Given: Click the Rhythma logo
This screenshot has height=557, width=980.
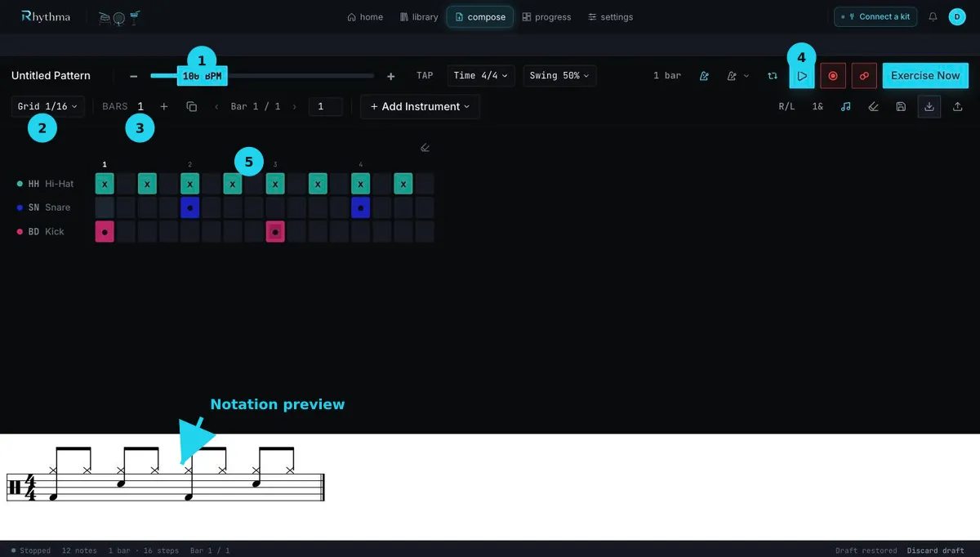Looking at the screenshot, I should [46, 16].
